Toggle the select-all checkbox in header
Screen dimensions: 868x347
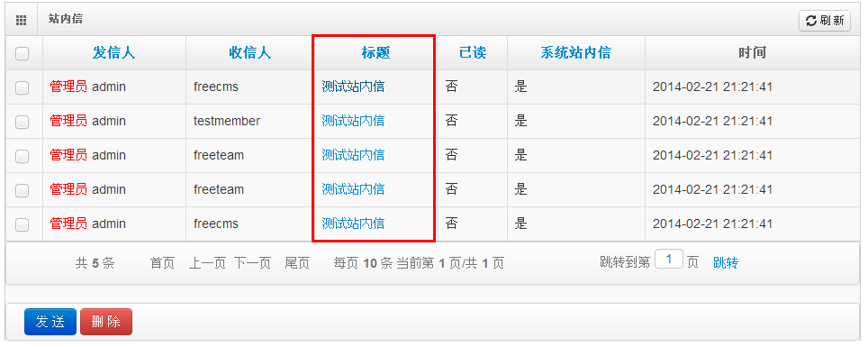click(23, 54)
